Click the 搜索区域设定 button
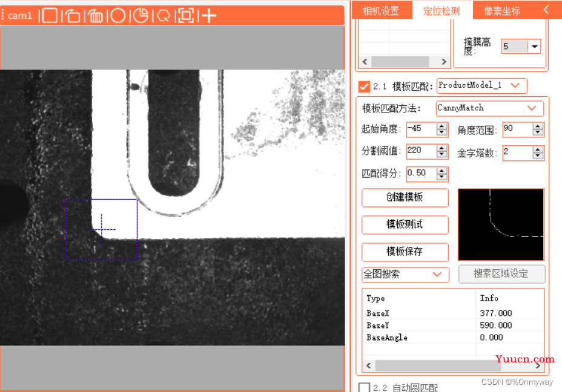This screenshot has width=562, height=392. pos(501,274)
